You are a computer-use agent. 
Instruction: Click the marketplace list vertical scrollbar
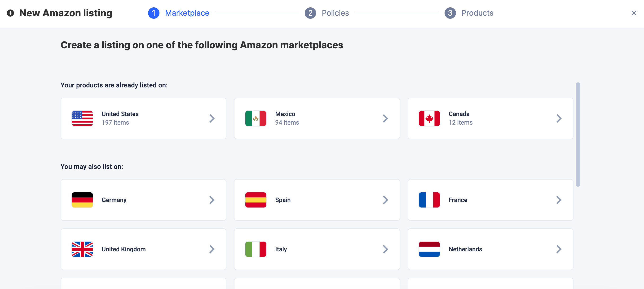[578, 134]
